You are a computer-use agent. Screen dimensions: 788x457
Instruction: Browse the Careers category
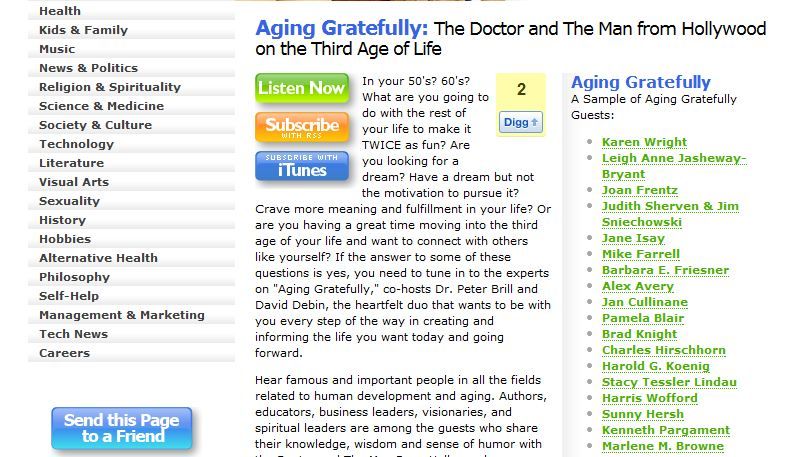pos(64,353)
